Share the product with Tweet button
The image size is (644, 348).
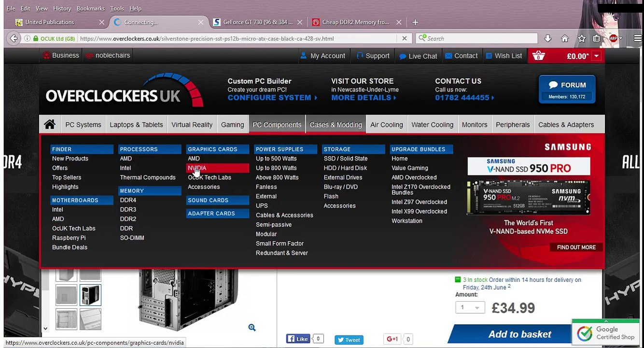(349, 340)
